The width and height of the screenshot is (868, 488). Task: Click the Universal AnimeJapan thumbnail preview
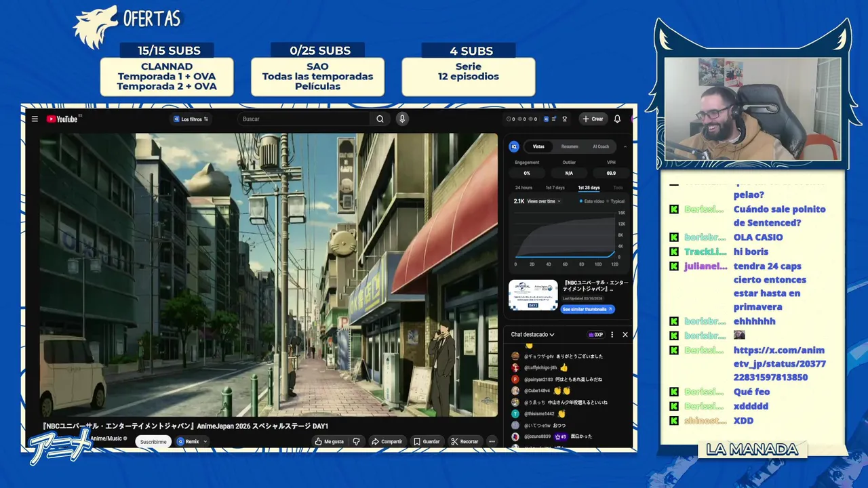point(533,295)
